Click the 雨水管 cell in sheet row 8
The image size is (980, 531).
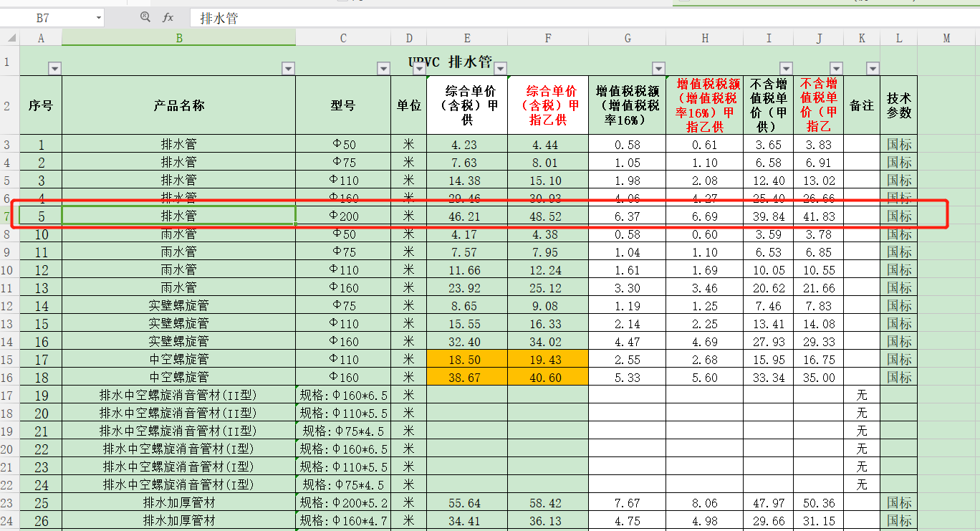pos(179,234)
